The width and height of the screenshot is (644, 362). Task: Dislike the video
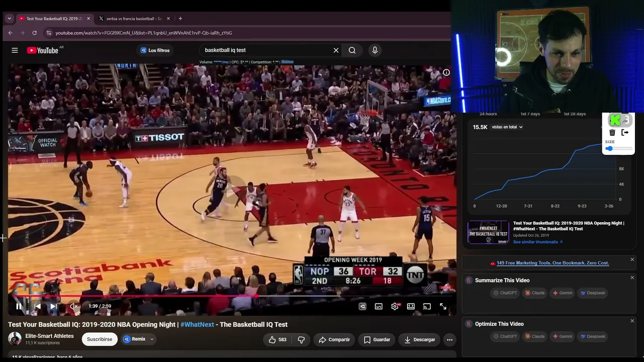click(301, 340)
